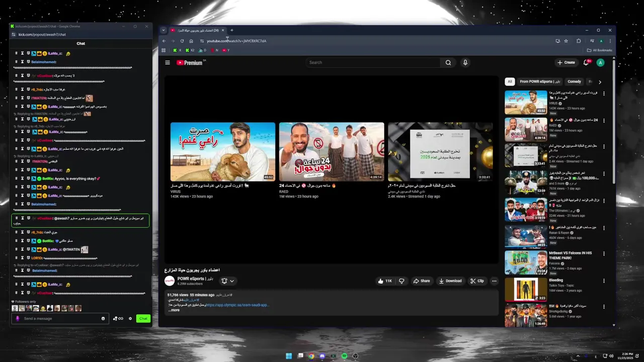Viewport: 644px width, 362px height.
Task: Open options for the Bleeding suggested video
Action: pos(604,281)
